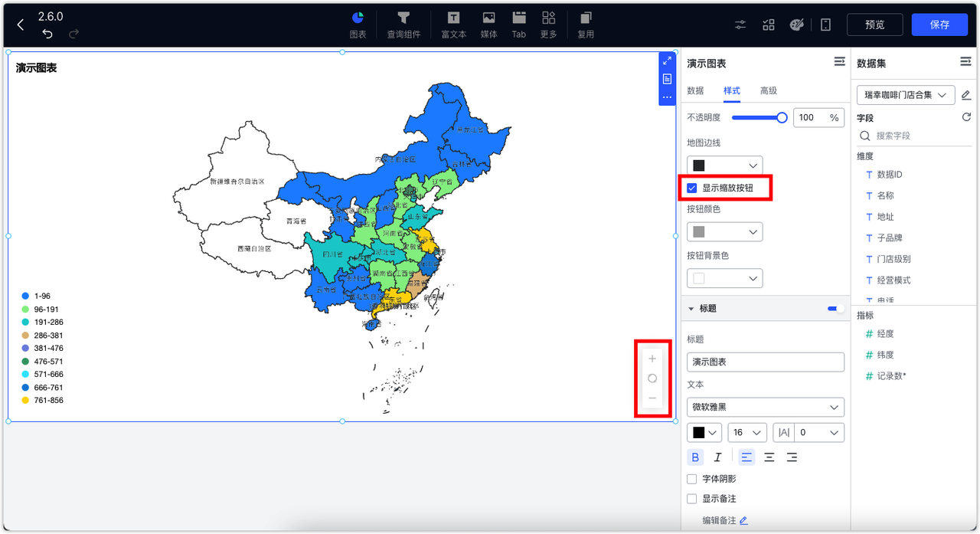Insert a media (媒体) component
Viewport: 980px width, 534px height.
488,24
